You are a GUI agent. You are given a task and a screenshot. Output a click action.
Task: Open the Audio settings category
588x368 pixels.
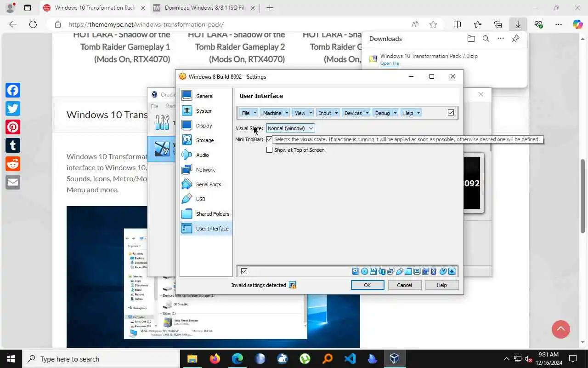coord(206,155)
